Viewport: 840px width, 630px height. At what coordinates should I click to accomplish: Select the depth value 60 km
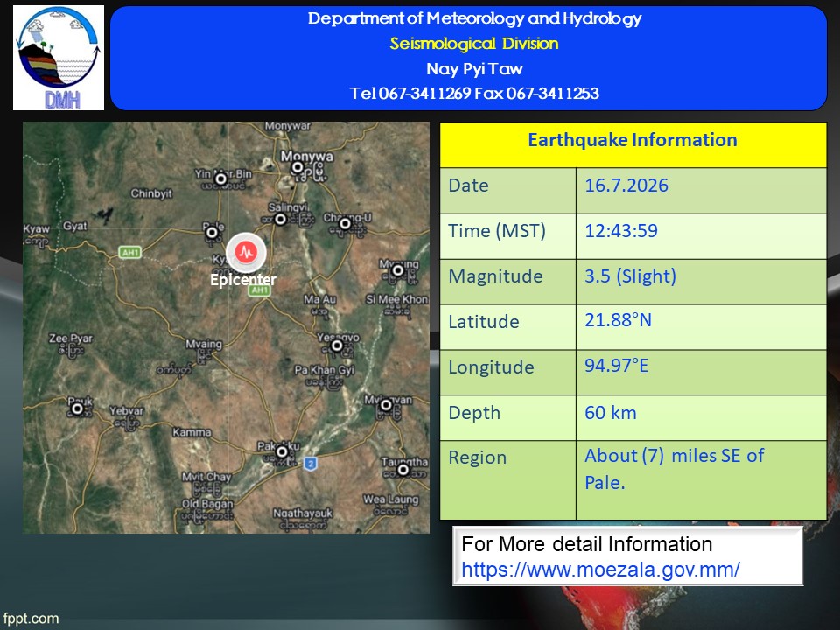coord(610,413)
